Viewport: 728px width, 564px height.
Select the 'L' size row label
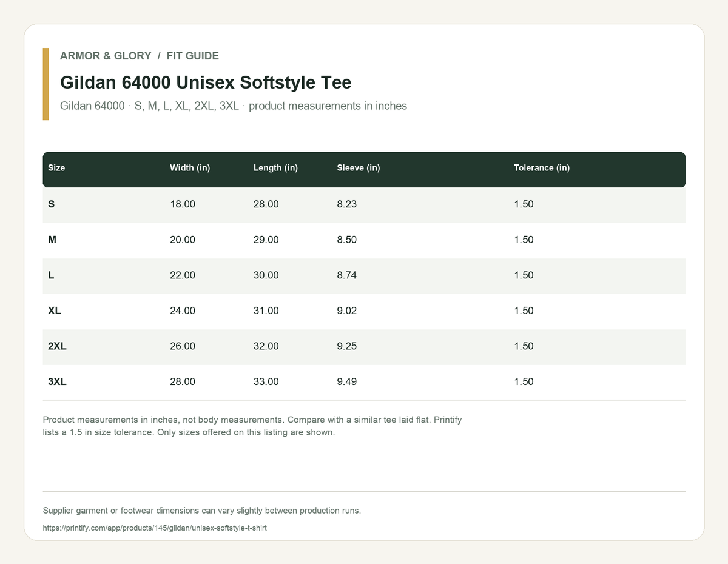51,275
